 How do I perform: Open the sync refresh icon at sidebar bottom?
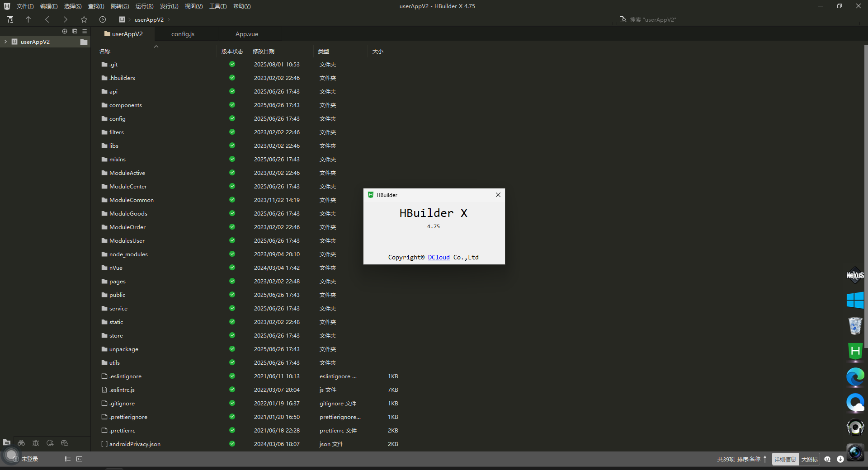click(50, 443)
